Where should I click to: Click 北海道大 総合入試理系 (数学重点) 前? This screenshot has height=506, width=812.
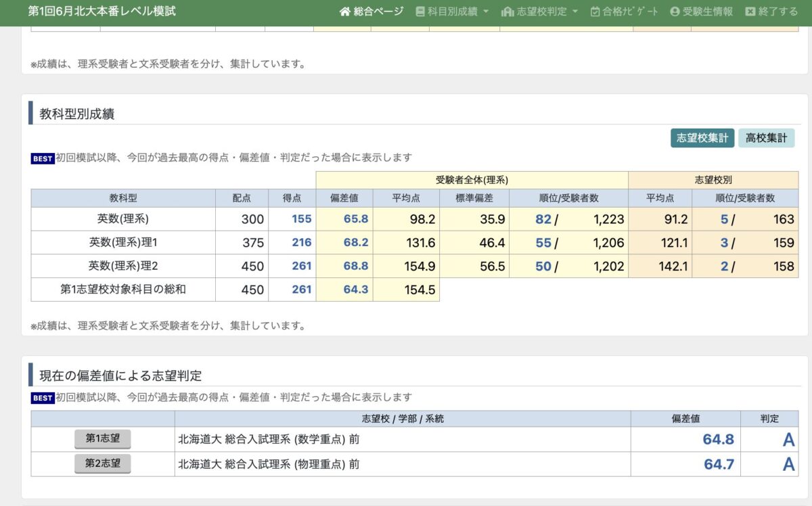(x=269, y=440)
